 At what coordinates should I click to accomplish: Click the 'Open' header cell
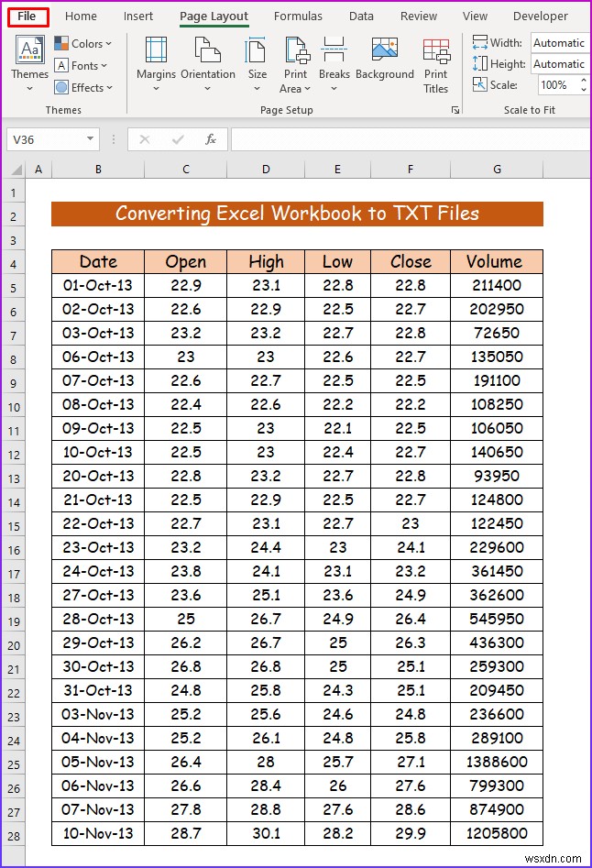[185, 262]
